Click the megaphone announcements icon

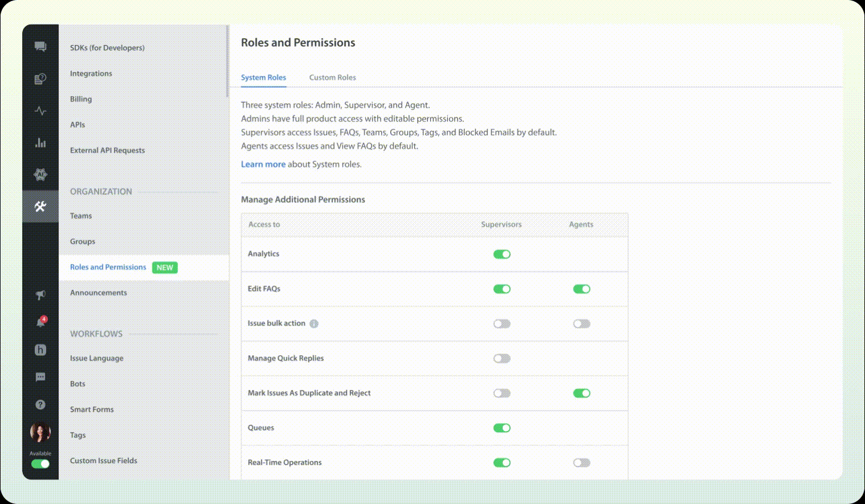[x=40, y=295]
